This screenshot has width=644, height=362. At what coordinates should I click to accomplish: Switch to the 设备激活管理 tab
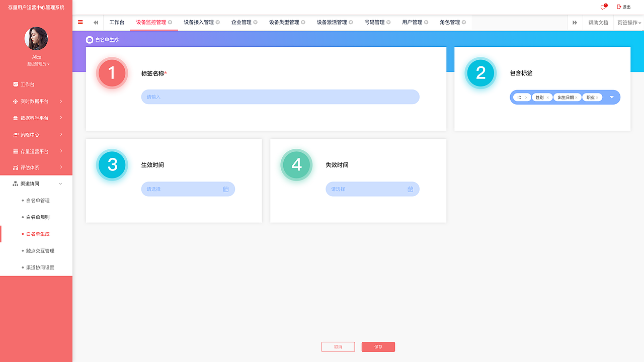pyautogui.click(x=332, y=23)
